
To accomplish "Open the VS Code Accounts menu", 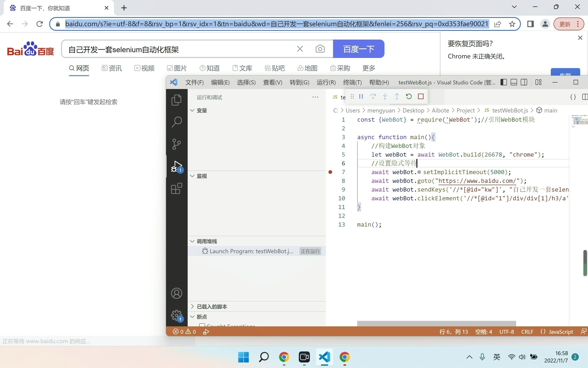I will point(176,293).
